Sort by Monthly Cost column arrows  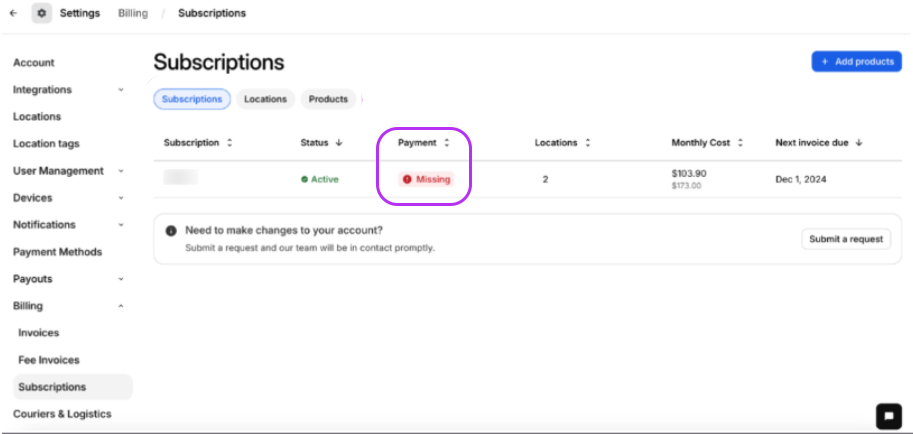740,143
